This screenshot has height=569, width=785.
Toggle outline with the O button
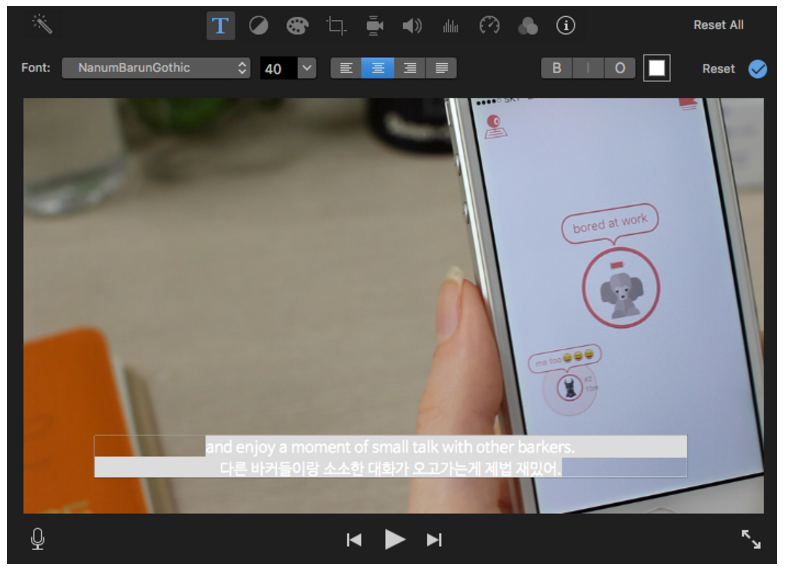(620, 68)
